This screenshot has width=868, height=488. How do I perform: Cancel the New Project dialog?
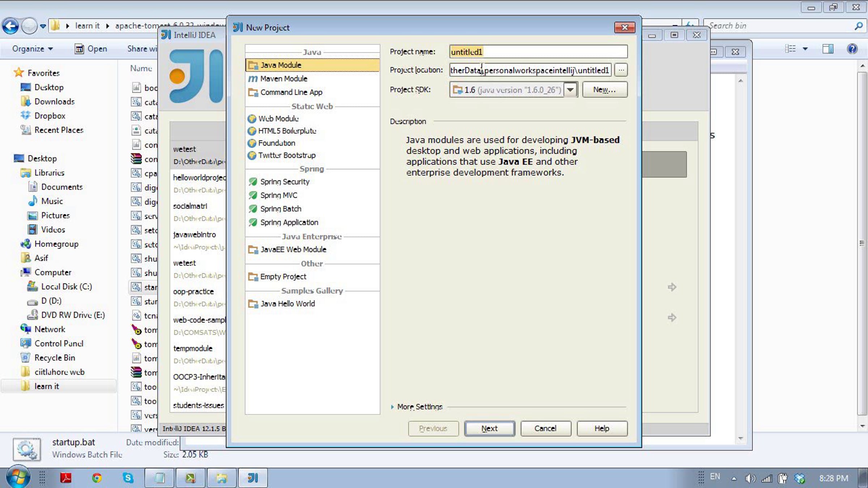point(546,429)
